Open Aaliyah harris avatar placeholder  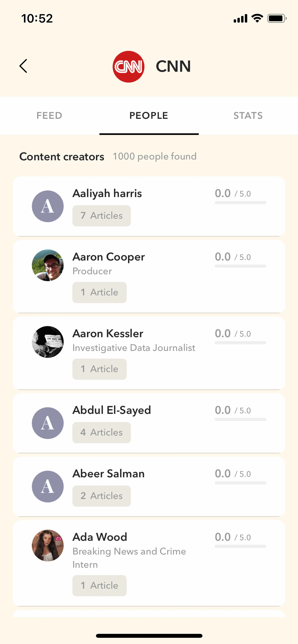point(48,206)
